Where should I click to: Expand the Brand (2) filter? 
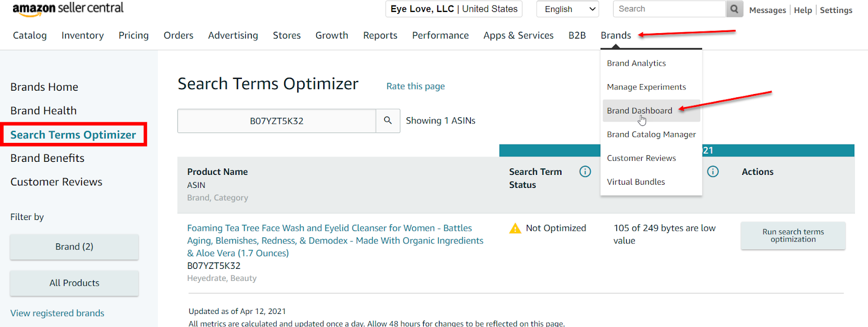(74, 247)
